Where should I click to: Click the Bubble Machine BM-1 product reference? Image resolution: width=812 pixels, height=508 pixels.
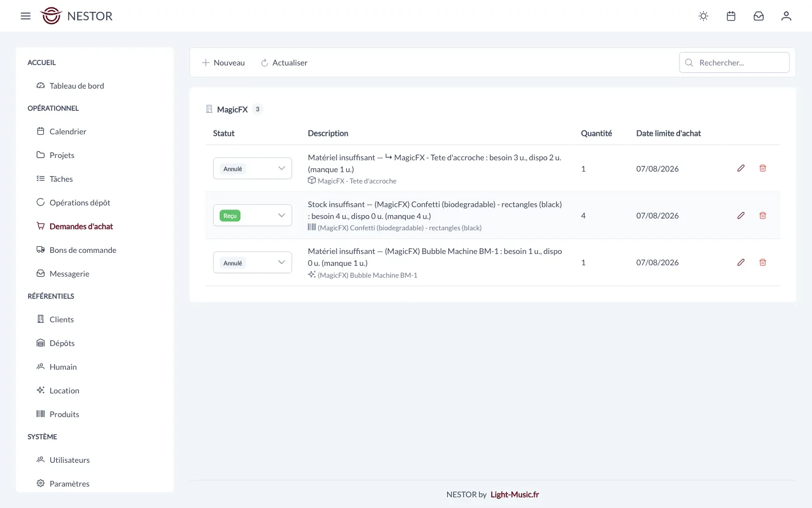pyautogui.click(x=367, y=275)
